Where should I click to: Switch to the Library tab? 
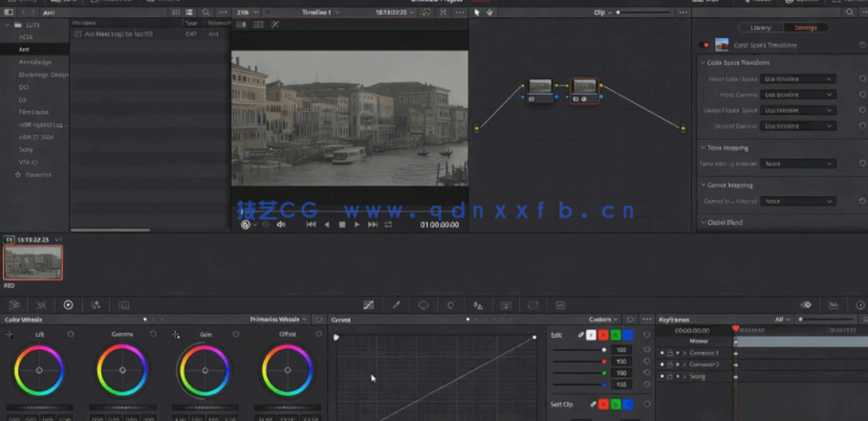[x=761, y=27]
